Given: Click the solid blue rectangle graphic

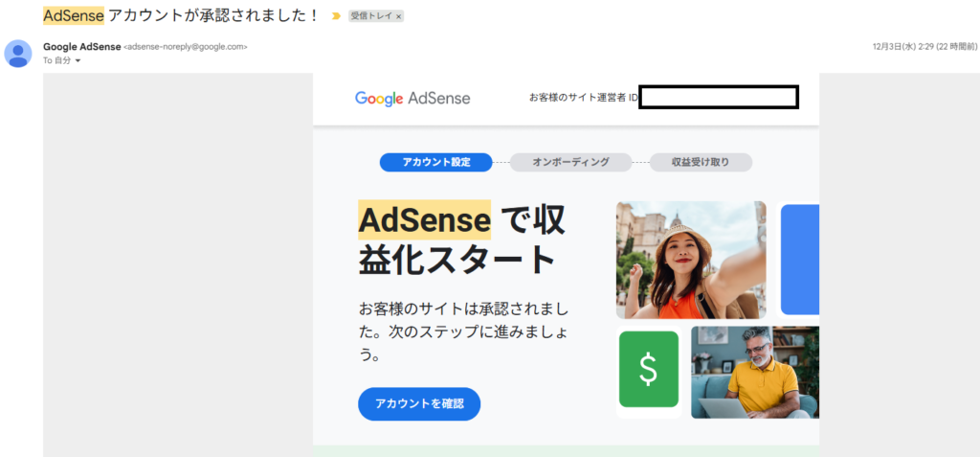Looking at the screenshot, I should (x=800, y=259).
